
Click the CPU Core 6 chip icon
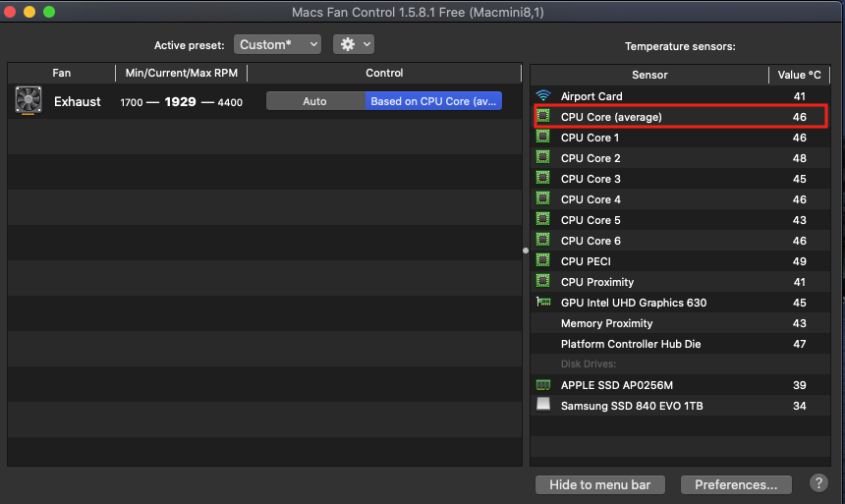[x=543, y=240]
